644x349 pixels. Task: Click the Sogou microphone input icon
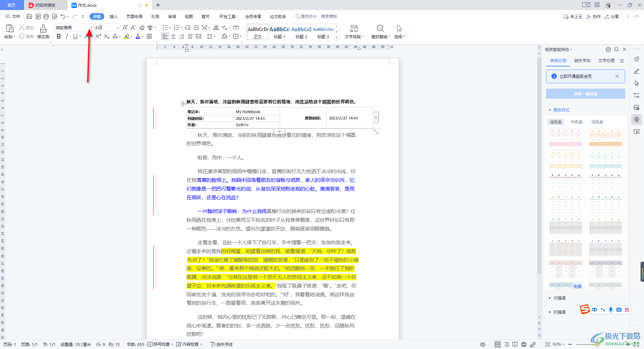[x=611, y=310]
